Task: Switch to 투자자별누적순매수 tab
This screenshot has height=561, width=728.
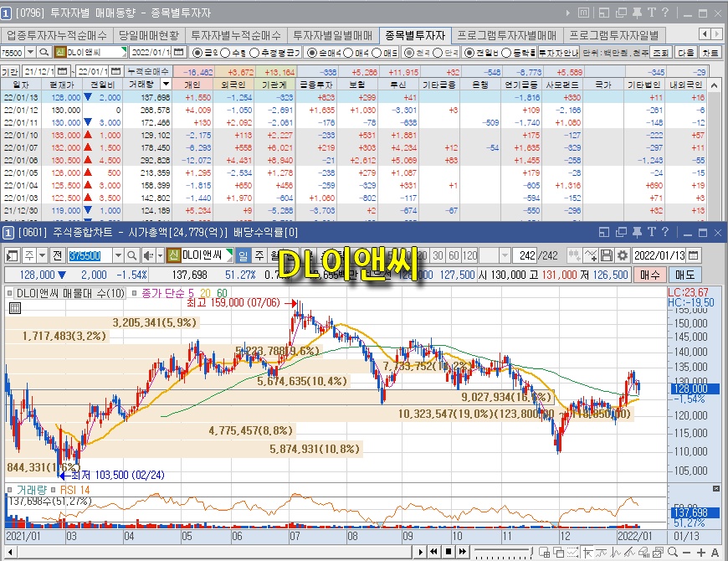Action: coord(236,36)
